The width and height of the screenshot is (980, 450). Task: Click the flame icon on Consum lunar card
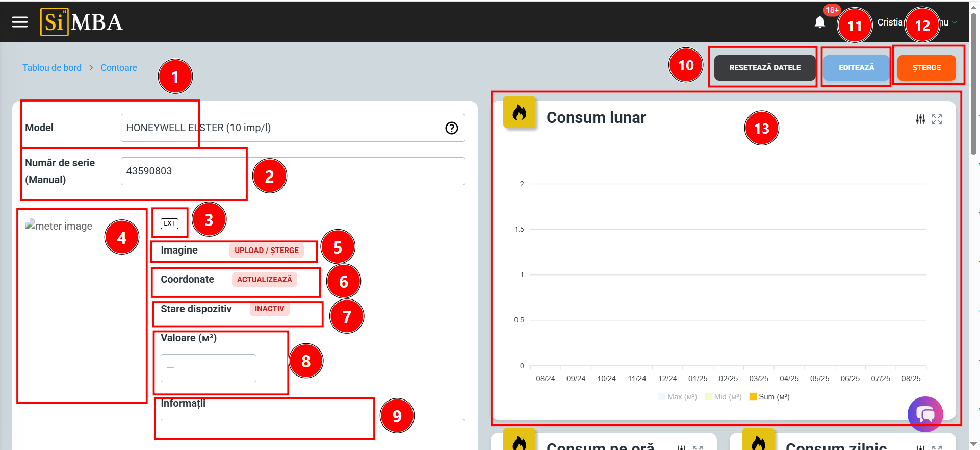coord(519,112)
